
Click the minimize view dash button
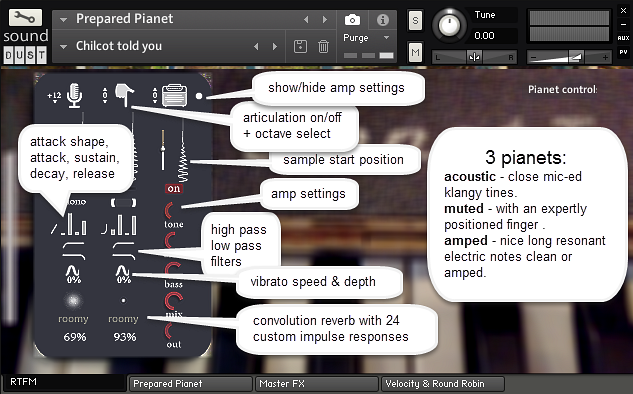coord(623,25)
